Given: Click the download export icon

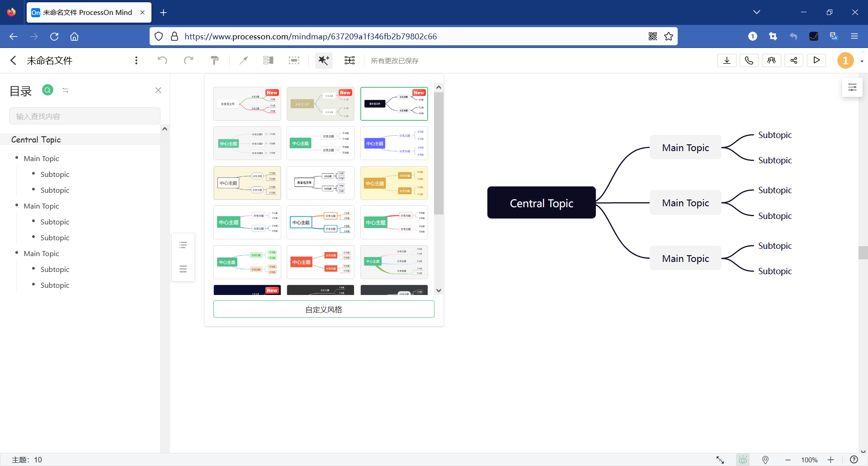Looking at the screenshot, I should click(x=727, y=60).
